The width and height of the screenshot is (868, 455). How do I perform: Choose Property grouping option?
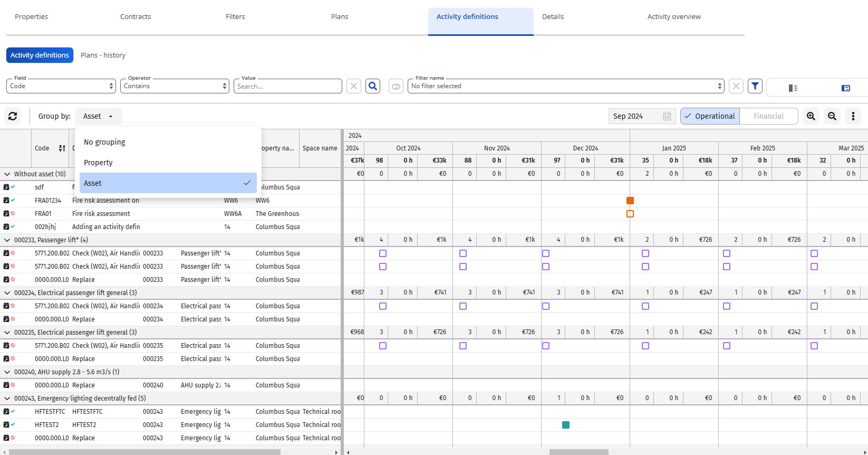pyautogui.click(x=168, y=163)
